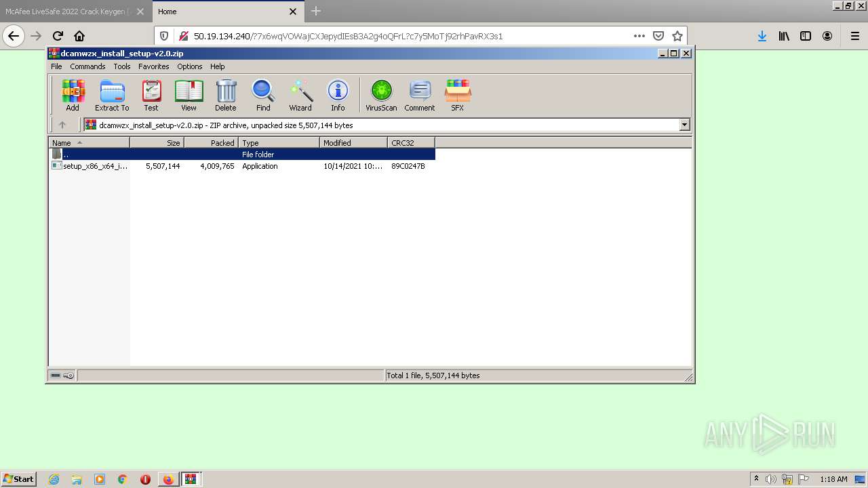
Task: Click the taskbar clock 1:18 AM
Action: coord(833,479)
